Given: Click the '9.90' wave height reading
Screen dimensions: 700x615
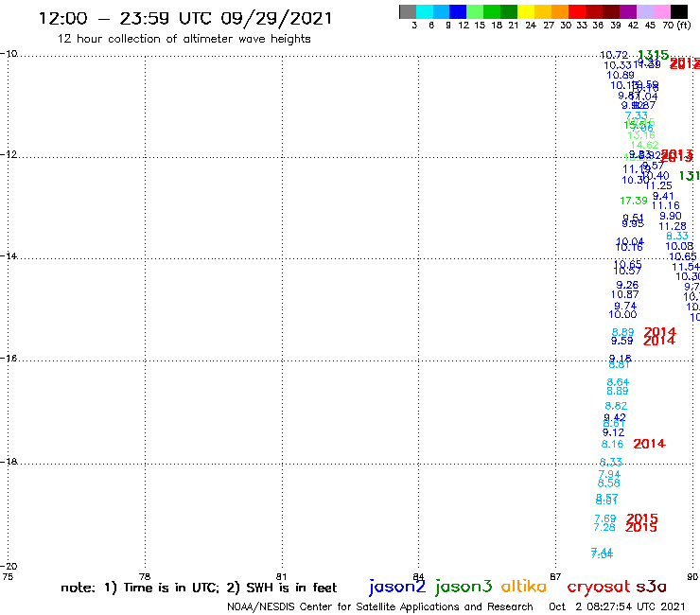Looking at the screenshot, I should pos(671,216).
